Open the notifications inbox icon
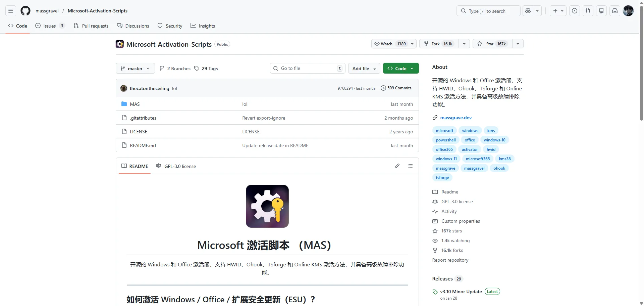This screenshot has height=306, width=644. tap(615, 11)
